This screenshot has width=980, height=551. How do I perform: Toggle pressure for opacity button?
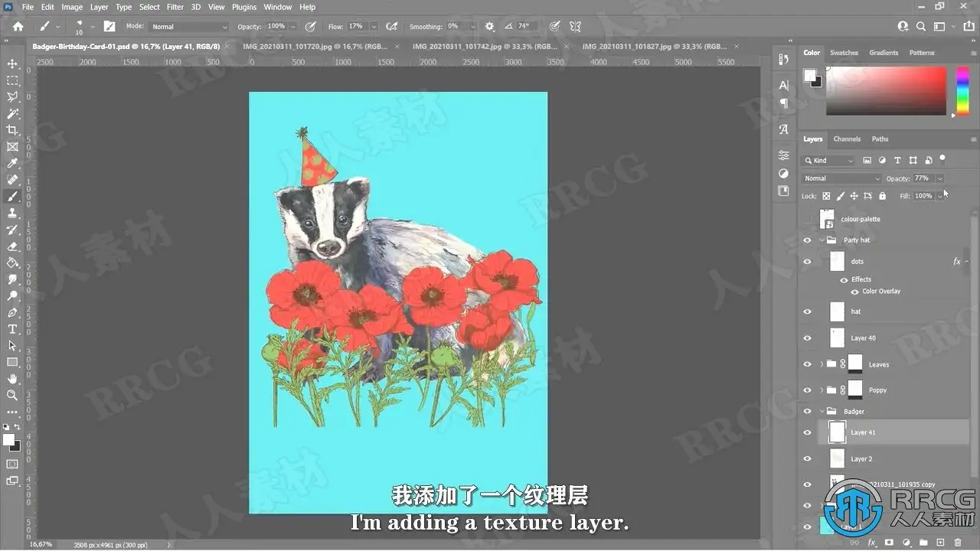310,26
